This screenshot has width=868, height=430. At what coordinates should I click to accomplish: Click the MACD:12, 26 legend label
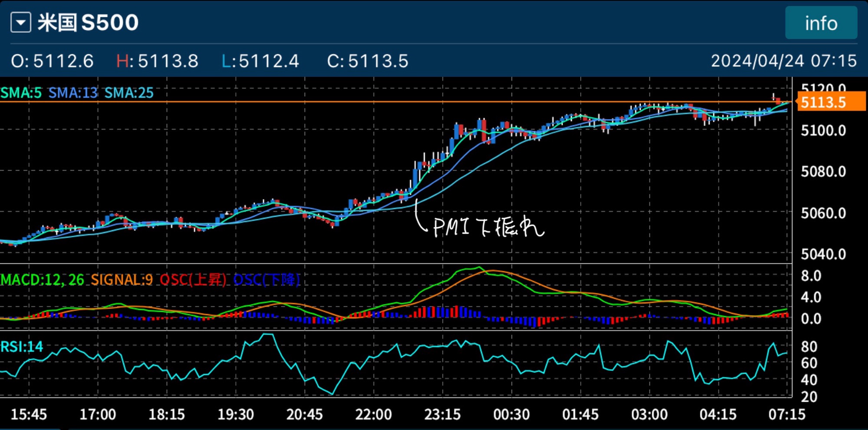click(42, 280)
